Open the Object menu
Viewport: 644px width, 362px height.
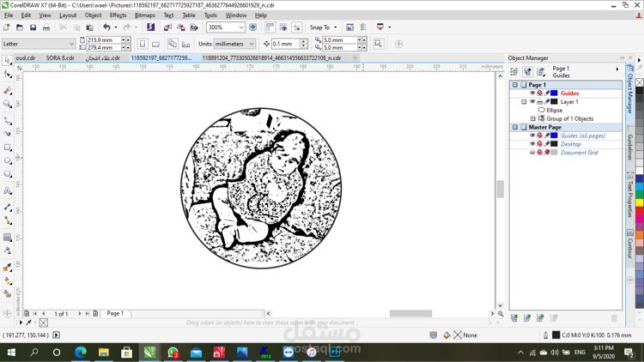[x=93, y=15]
